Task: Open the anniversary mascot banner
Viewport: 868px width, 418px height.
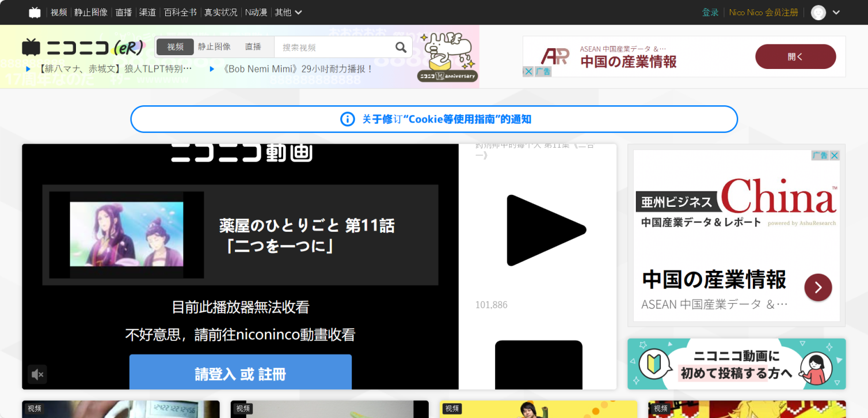Action: pyautogui.click(x=448, y=56)
